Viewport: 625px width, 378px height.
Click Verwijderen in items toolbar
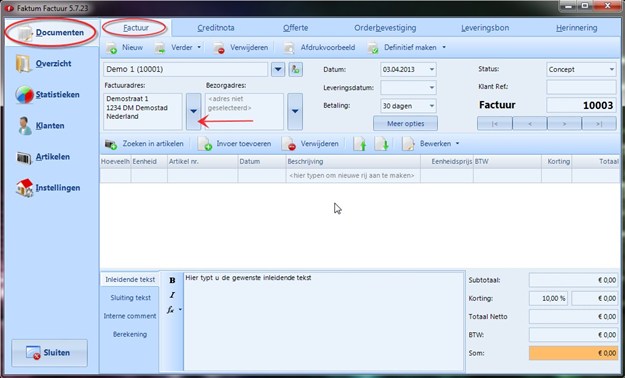[311, 144]
